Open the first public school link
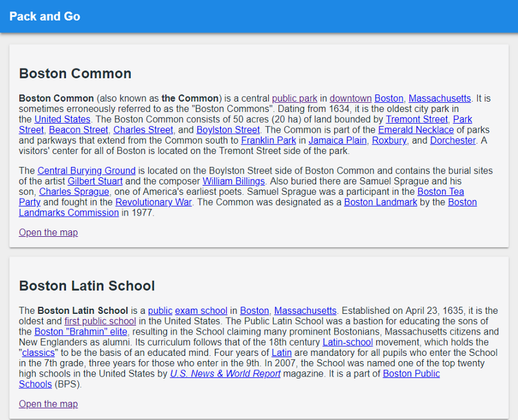 [x=100, y=321]
